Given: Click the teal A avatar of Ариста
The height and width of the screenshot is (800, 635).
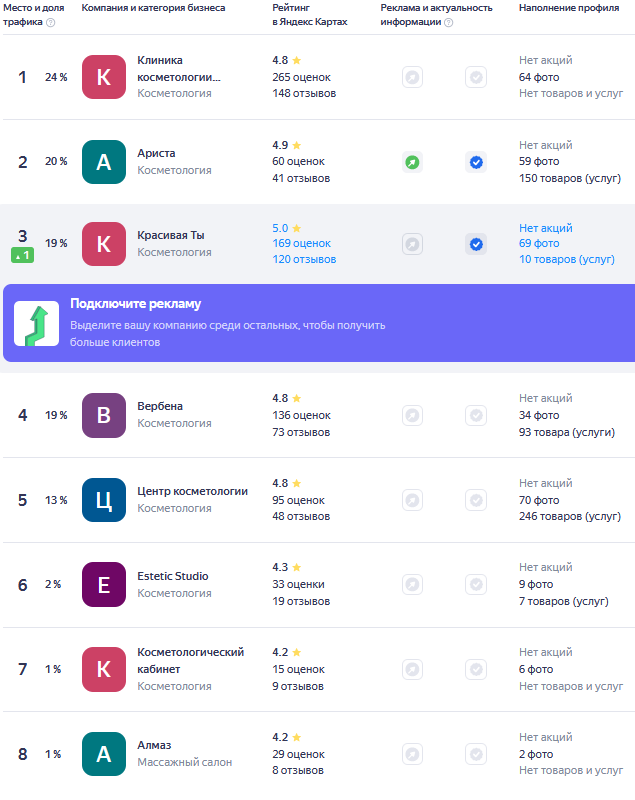Looking at the screenshot, I should tap(104, 162).
